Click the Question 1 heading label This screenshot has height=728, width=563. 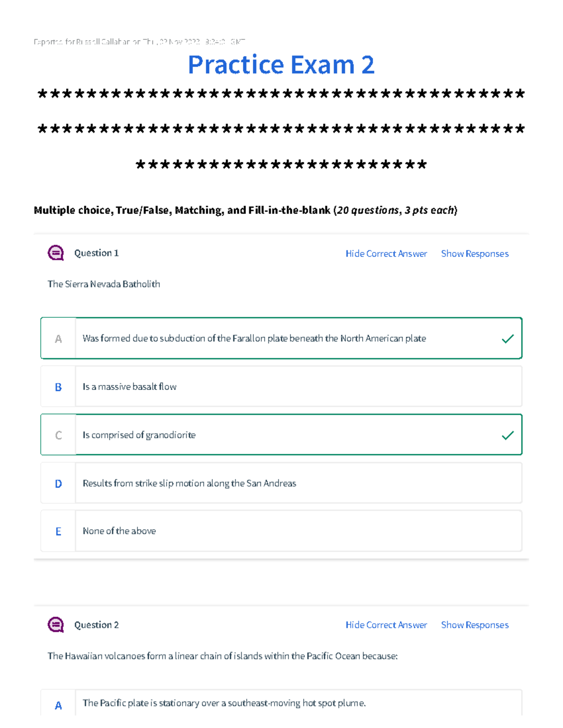click(96, 253)
